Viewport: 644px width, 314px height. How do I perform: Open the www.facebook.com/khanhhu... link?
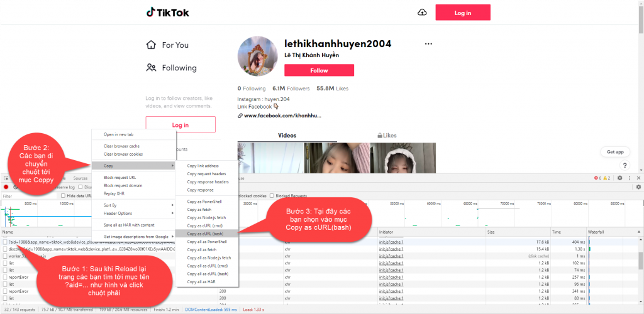(x=282, y=116)
